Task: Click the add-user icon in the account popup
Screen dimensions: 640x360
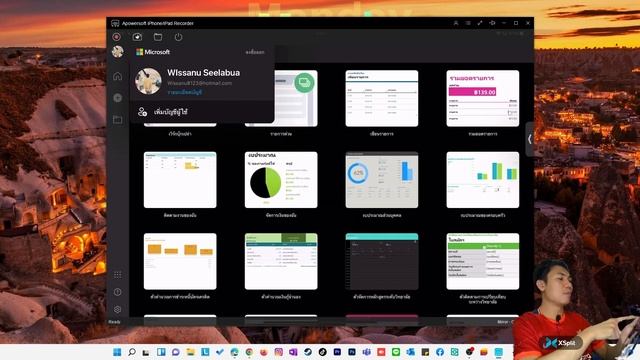Action: (x=142, y=111)
